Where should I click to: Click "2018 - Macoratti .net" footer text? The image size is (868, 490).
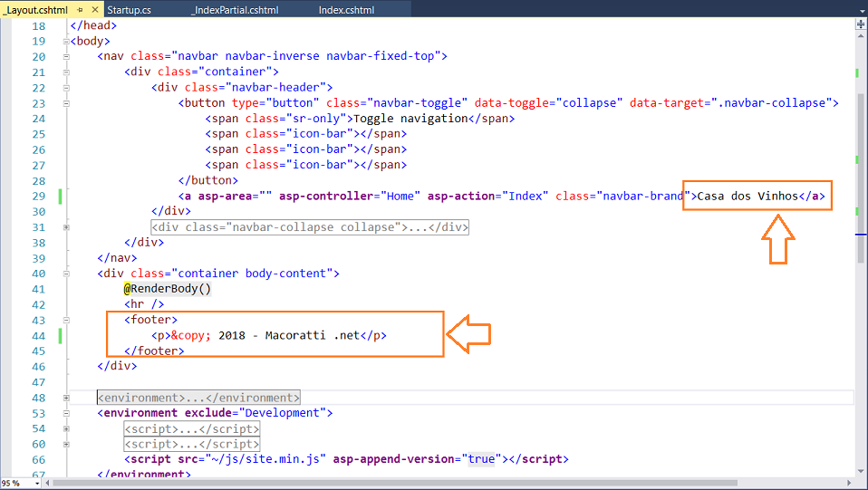[x=289, y=335]
